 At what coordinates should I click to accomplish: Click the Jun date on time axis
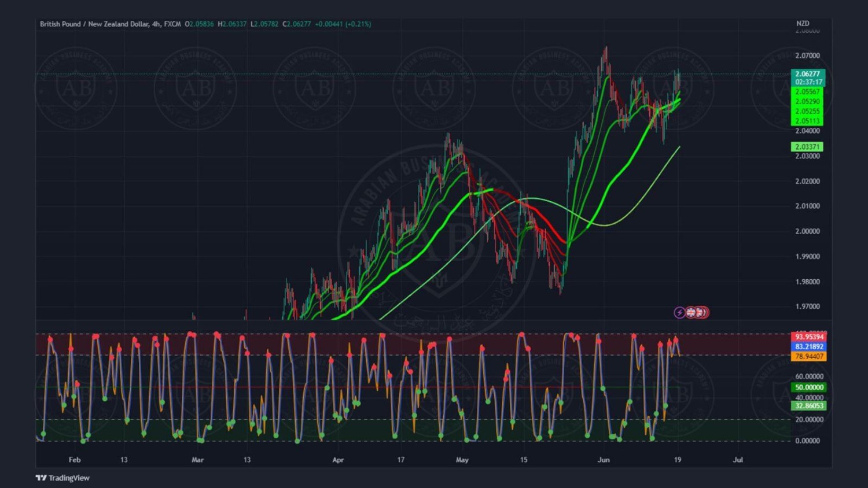(604, 460)
